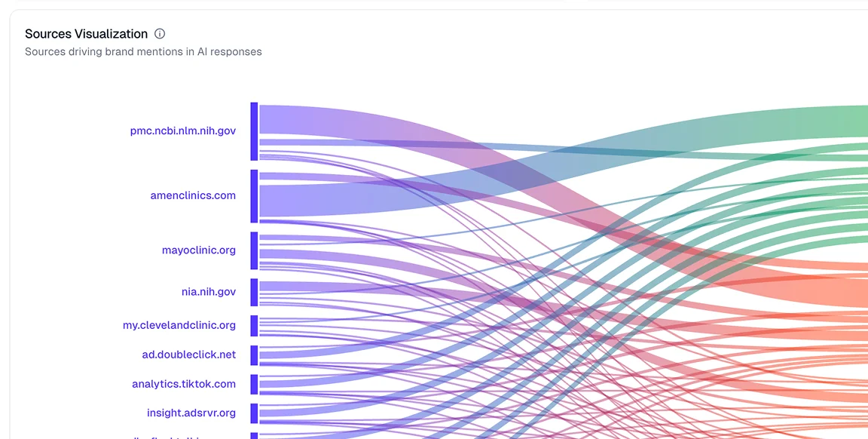Select the amenclinics.com node bar
The height and width of the screenshot is (439, 868).
tap(255, 196)
